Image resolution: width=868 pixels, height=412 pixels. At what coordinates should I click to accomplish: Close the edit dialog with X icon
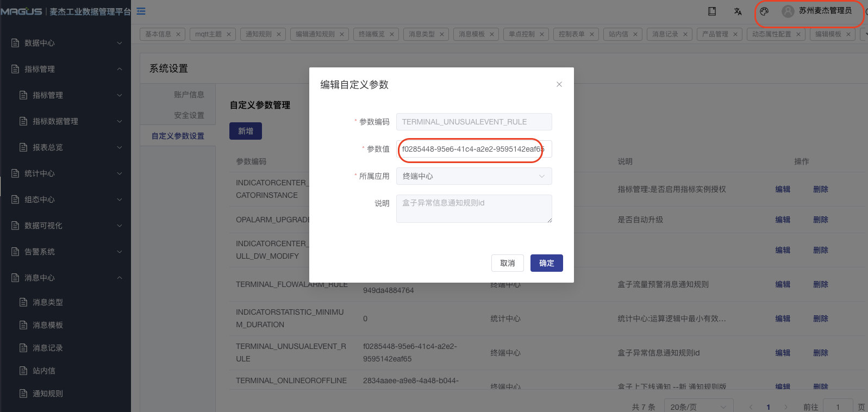559,84
